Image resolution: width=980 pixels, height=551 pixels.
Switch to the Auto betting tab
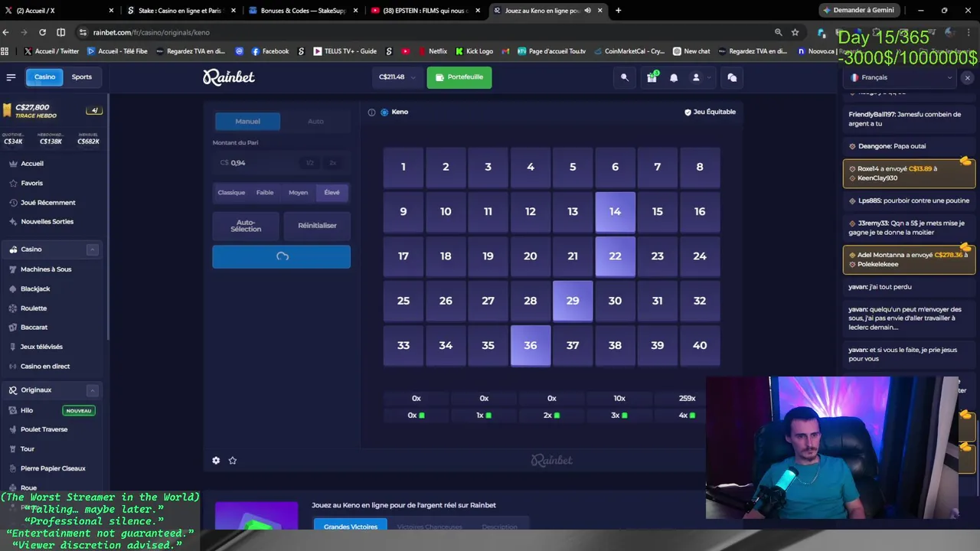click(315, 121)
